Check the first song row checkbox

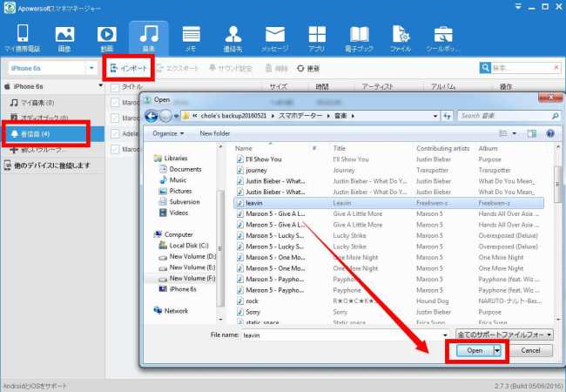(115, 103)
